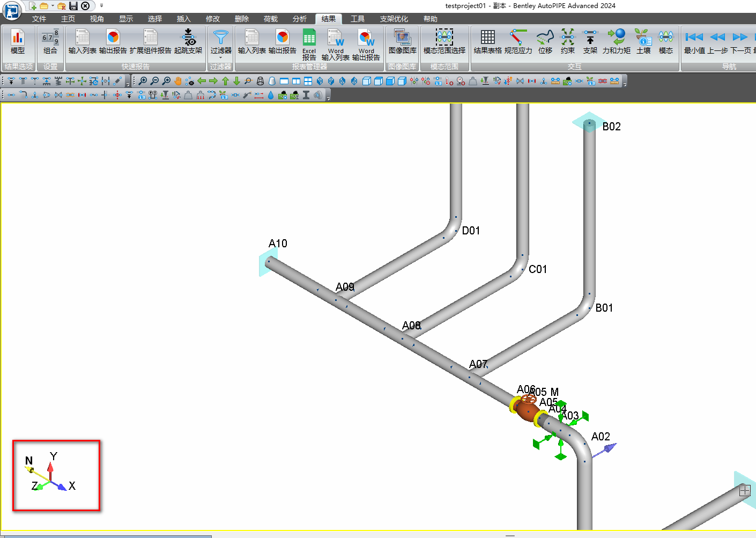Select the 规范应力 code stress tool
This screenshot has height=538, width=756.
pos(518,42)
